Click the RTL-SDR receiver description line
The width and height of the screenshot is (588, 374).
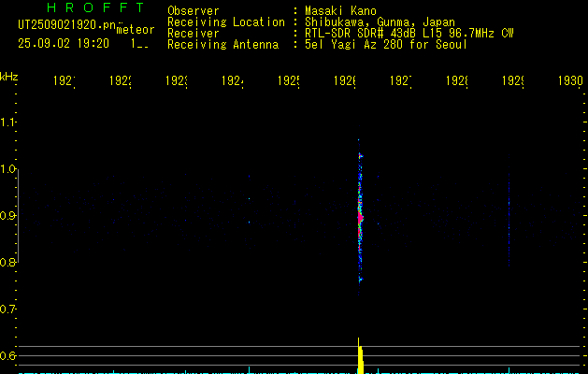409,34
